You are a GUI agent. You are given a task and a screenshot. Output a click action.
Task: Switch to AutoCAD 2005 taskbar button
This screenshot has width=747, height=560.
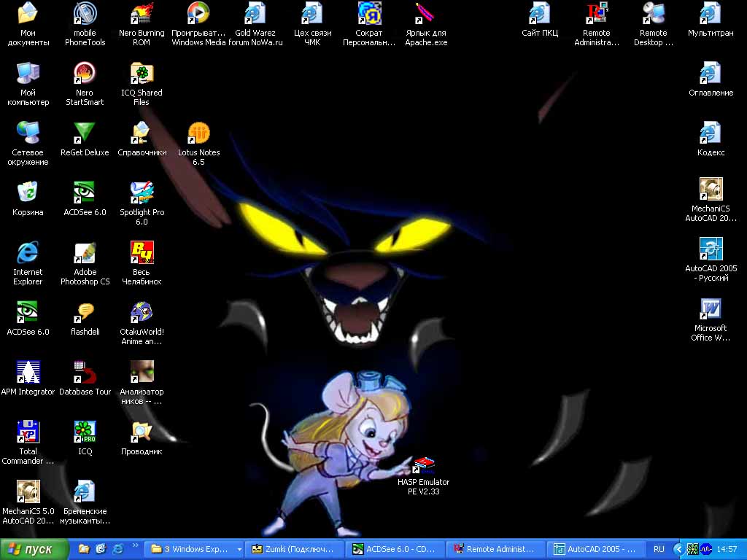(x=596, y=549)
